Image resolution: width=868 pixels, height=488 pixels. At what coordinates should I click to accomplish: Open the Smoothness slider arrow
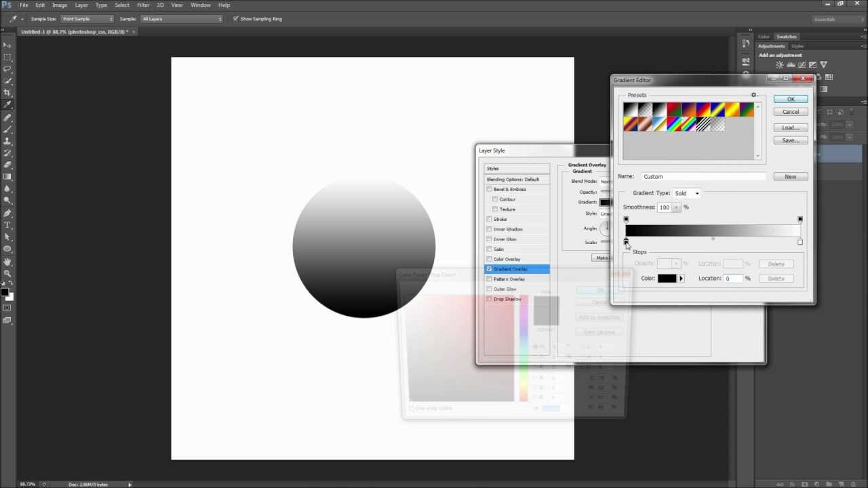coord(676,207)
